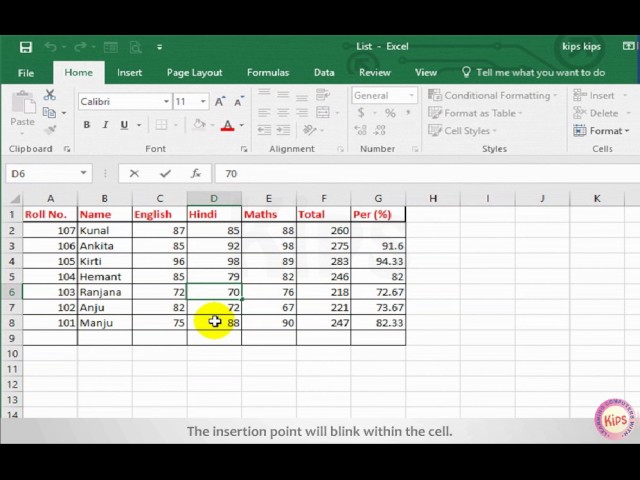Click the Percent Style icon
This screenshot has height=480, width=640.
coord(390,113)
